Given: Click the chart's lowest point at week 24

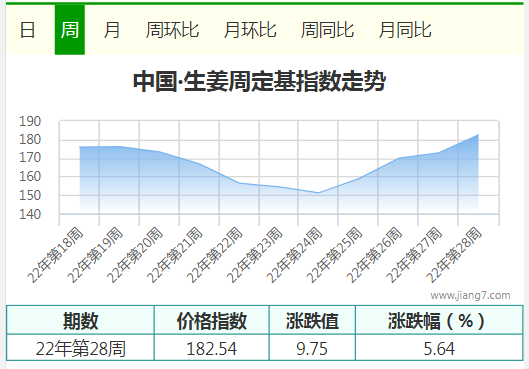Looking at the screenshot, I should point(318,193).
